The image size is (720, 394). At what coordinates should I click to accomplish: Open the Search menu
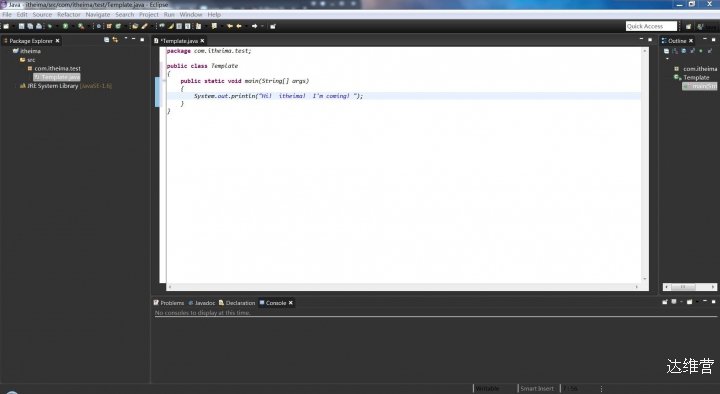tap(124, 15)
